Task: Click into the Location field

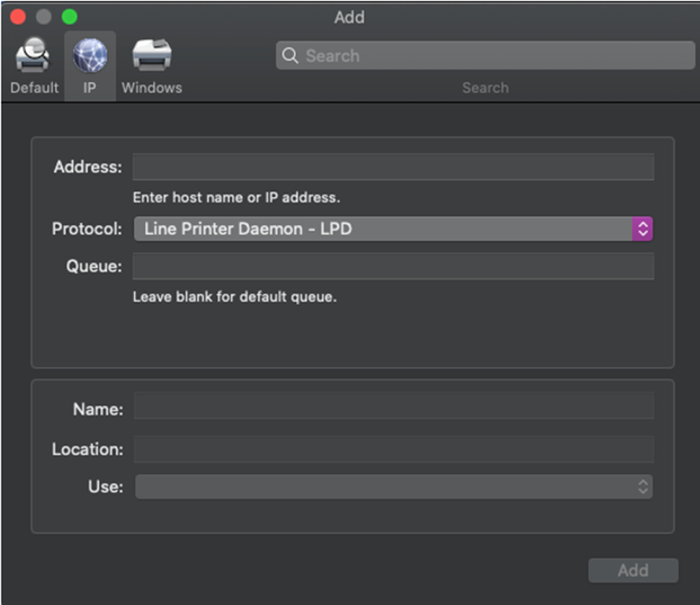Action: coord(393,449)
